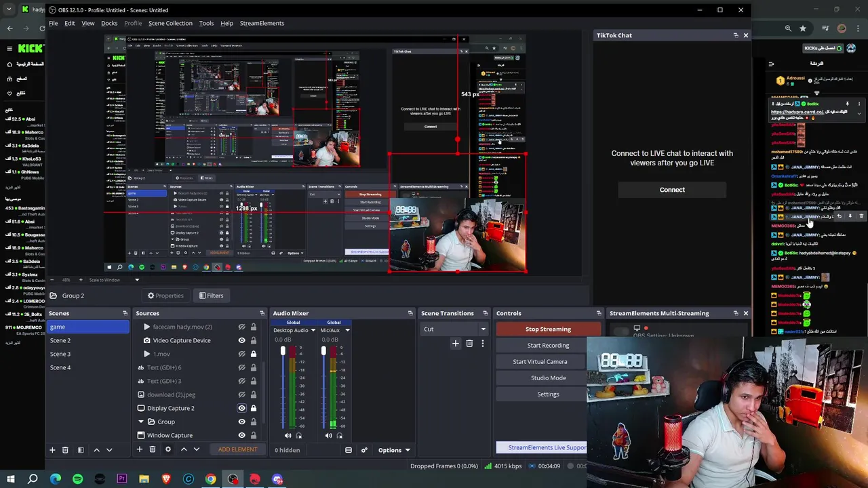Open the File menu

pyautogui.click(x=53, y=23)
